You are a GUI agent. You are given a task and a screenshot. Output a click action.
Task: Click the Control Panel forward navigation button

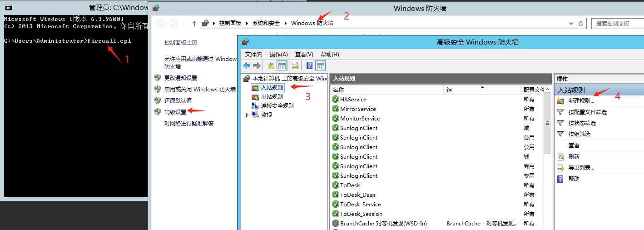pos(173,23)
